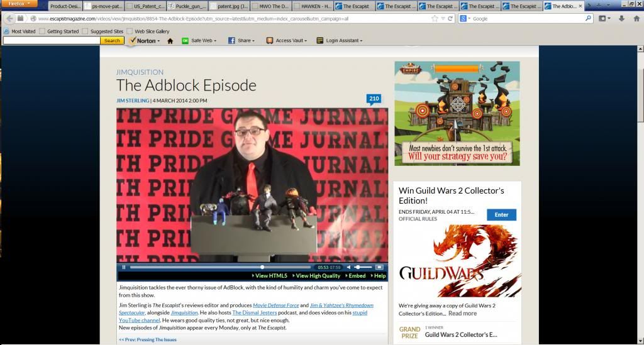
Task: Focus the Google search box
Action: coord(528,18)
